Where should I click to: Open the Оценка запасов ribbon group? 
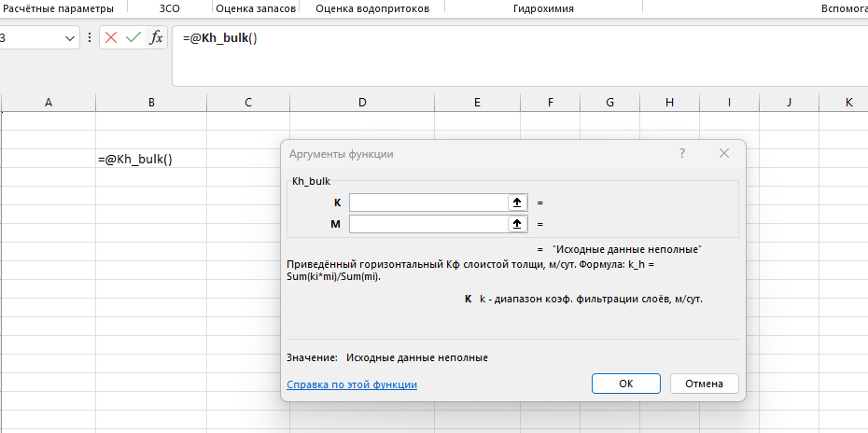click(255, 8)
